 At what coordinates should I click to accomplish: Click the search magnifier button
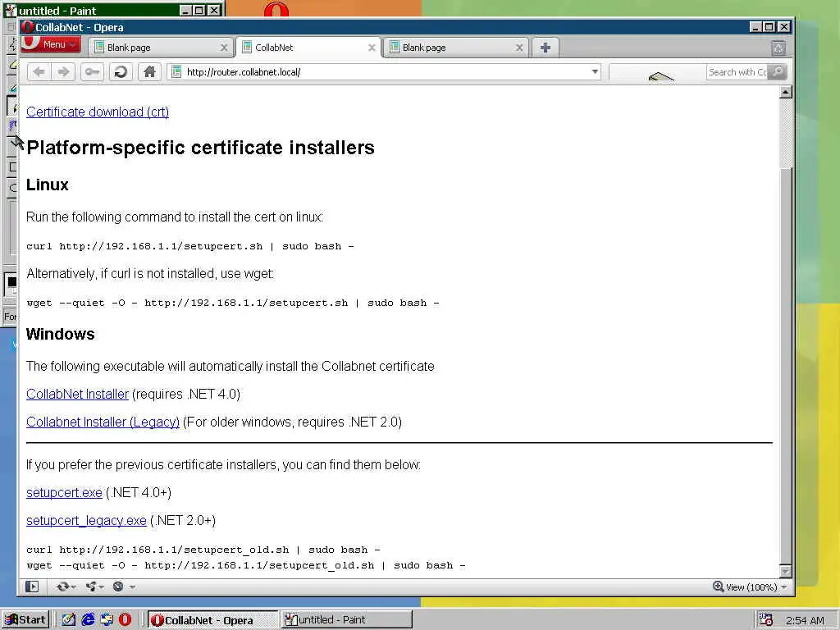point(778,72)
